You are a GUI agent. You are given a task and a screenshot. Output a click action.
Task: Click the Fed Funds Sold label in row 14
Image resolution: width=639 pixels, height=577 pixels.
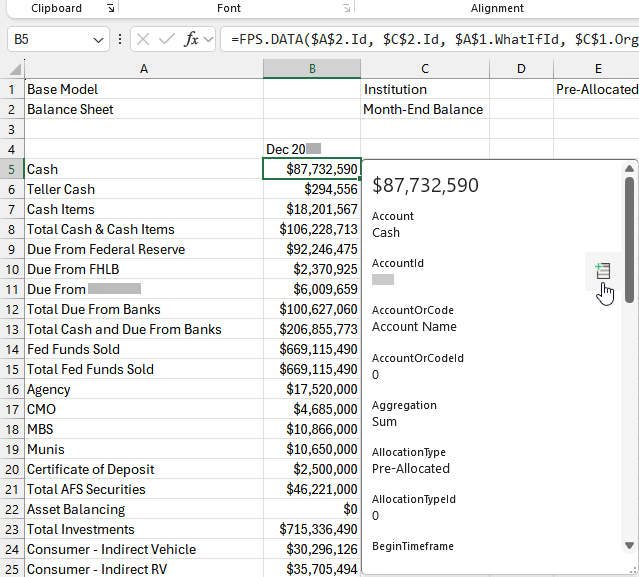[73, 349]
